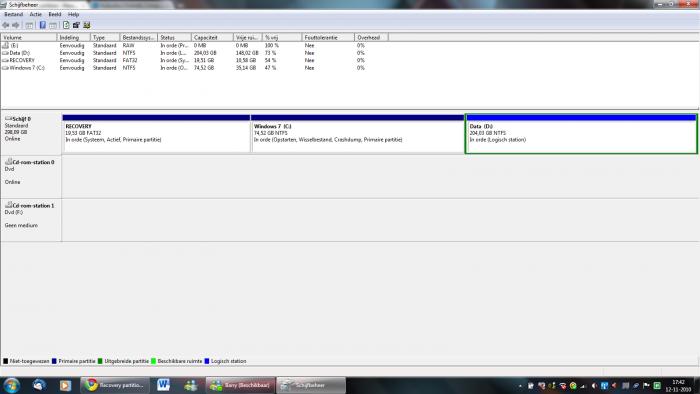Viewport: 700px width, 394px height.
Task: Open the Bestand menu
Action: click(x=13, y=14)
